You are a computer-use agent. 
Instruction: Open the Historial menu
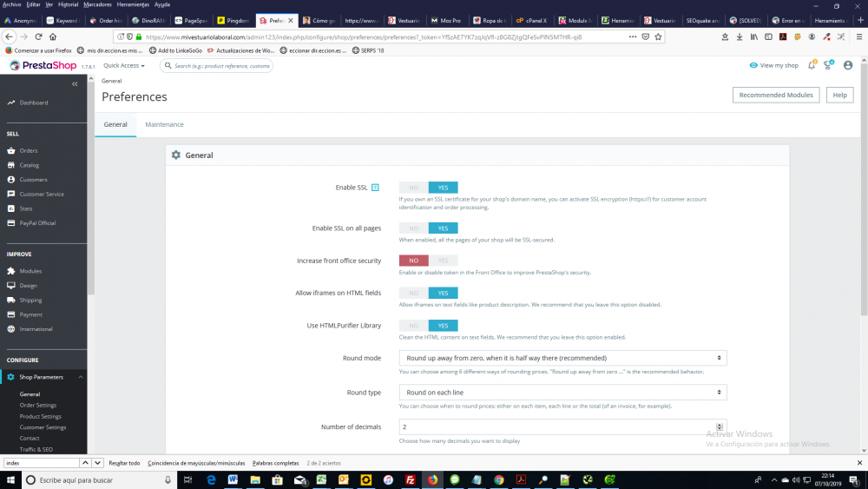pos(68,4)
